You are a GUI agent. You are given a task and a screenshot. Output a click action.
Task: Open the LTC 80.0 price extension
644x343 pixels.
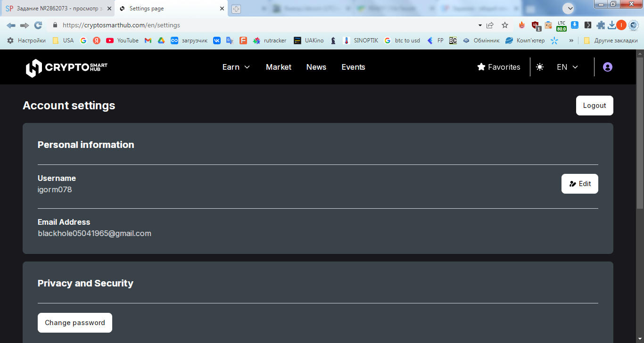(x=561, y=26)
